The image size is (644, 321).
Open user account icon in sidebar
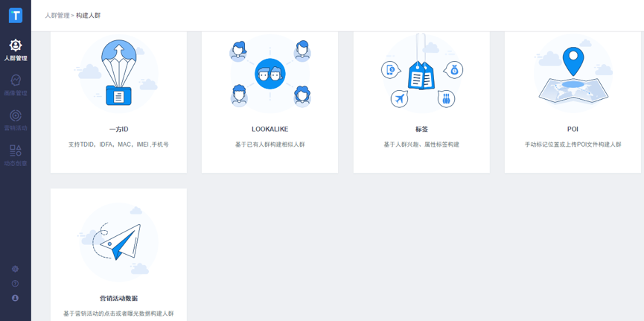pyautogui.click(x=15, y=298)
